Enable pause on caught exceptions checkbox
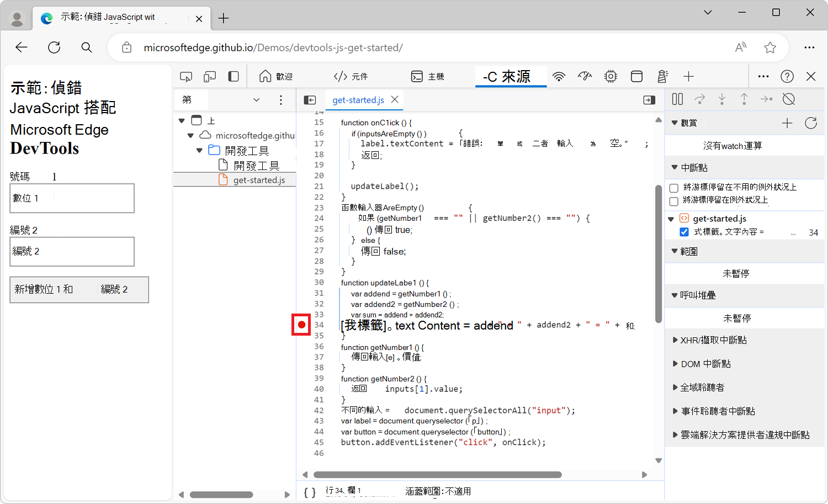Image resolution: width=828 pixels, height=504 pixels. click(674, 201)
